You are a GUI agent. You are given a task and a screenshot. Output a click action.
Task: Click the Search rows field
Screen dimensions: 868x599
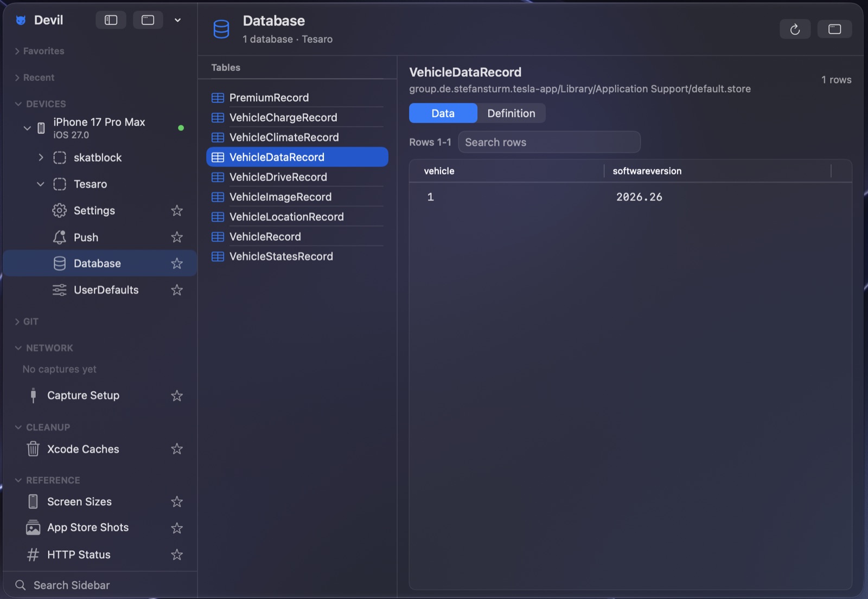[549, 142]
